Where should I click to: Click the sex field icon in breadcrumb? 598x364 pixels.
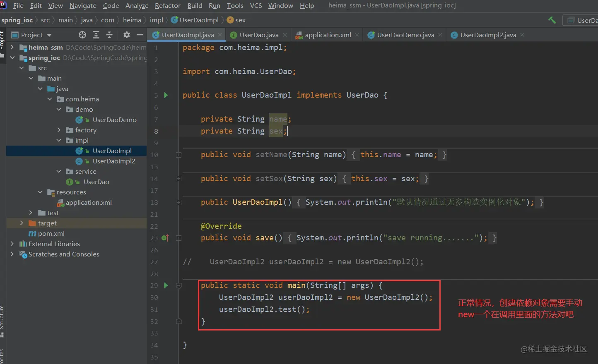click(231, 20)
